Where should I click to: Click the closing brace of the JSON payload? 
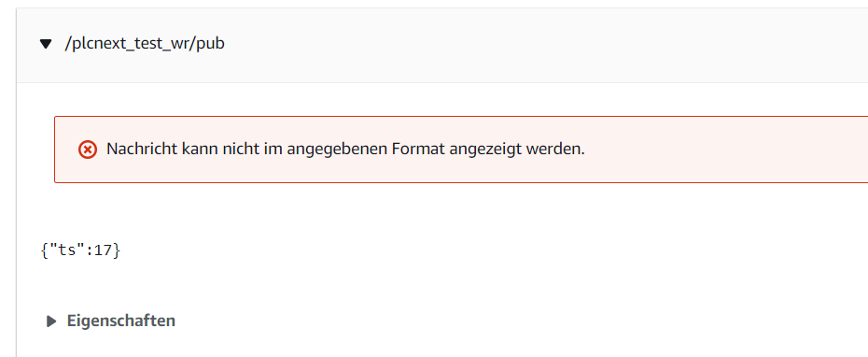117,250
